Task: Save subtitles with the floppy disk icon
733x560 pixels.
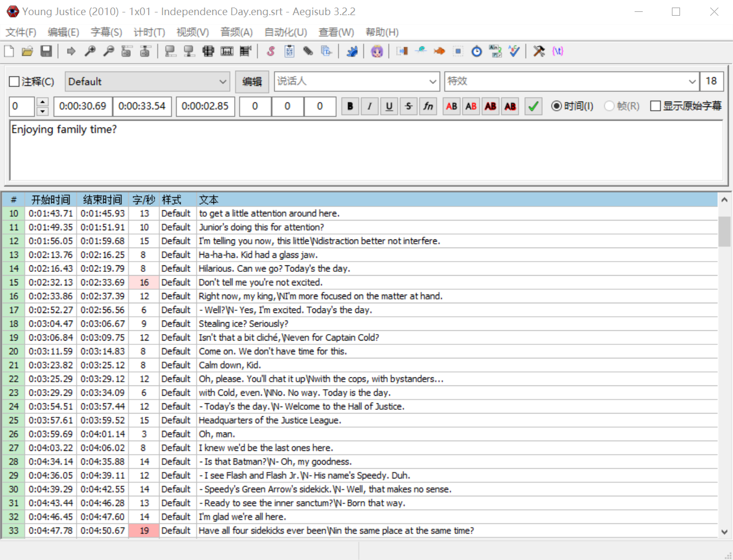Action: (46, 51)
